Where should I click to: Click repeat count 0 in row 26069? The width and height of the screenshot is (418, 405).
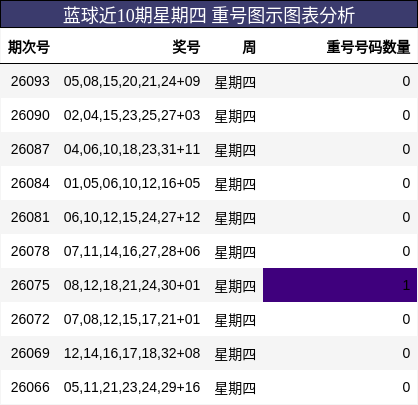(x=406, y=353)
